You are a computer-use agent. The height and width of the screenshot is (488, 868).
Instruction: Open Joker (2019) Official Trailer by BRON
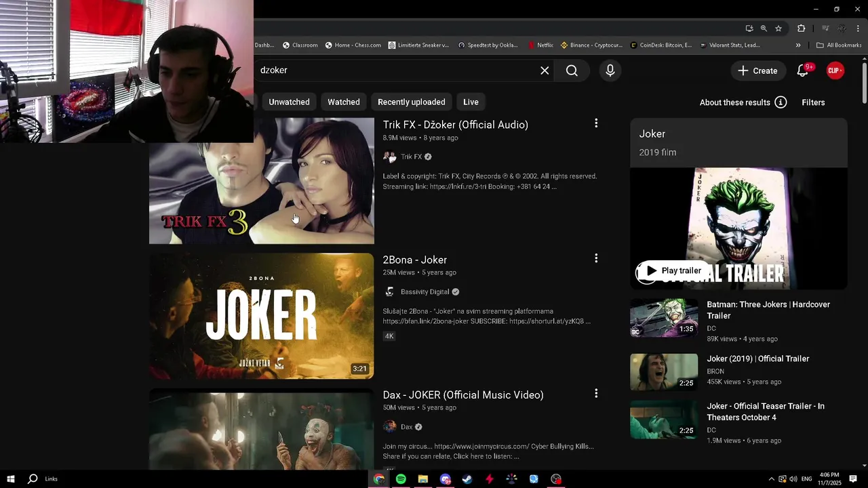pyautogui.click(x=758, y=359)
